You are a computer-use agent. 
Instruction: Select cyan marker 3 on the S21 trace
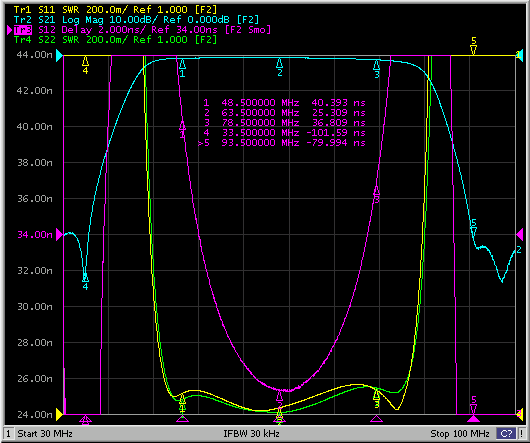[x=377, y=69]
